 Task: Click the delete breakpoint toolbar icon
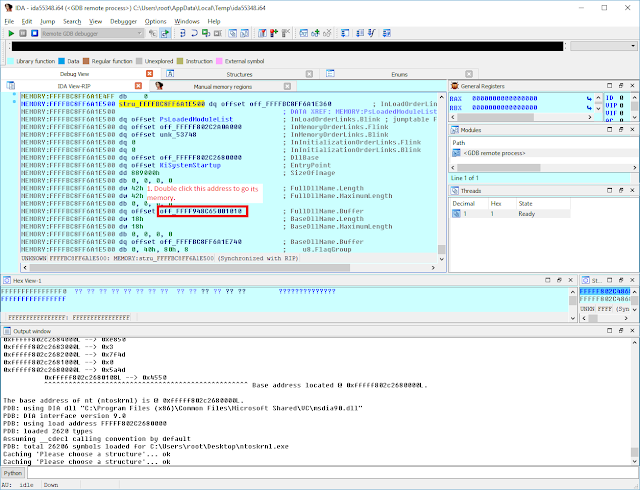[286, 33]
